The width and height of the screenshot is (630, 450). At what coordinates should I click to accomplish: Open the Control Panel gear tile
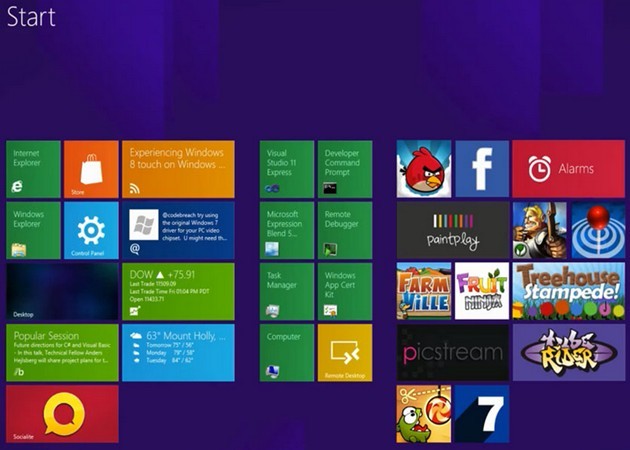coord(91,230)
